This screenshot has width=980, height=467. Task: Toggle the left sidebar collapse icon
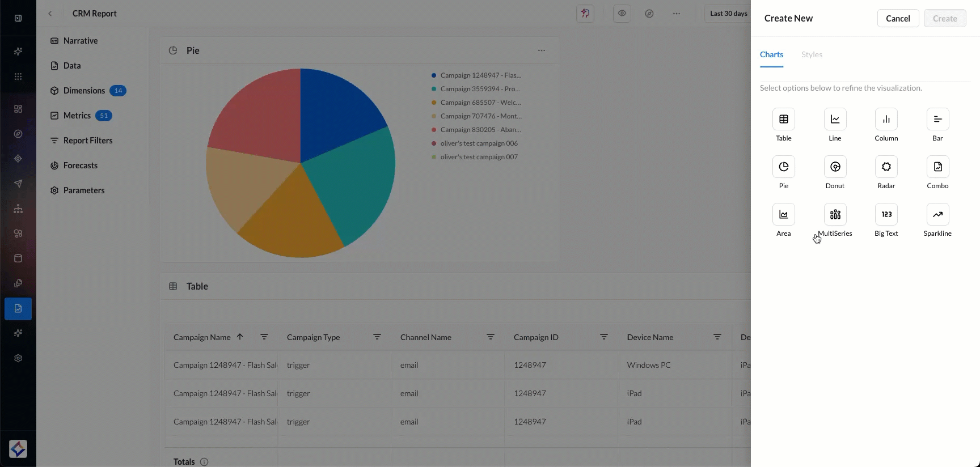[x=18, y=18]
